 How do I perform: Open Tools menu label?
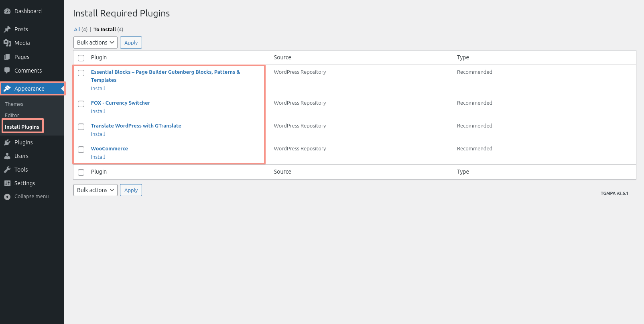[x=21, y=170]
